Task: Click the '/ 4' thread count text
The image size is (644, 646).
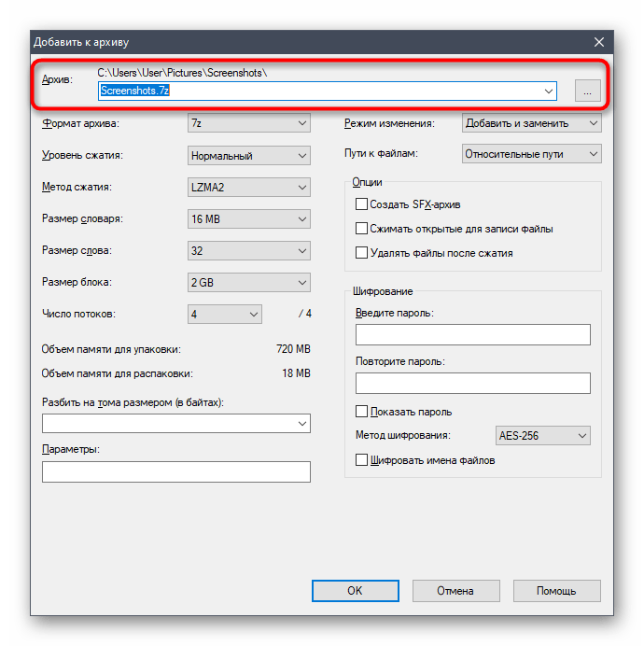Action: pos(305,314)
